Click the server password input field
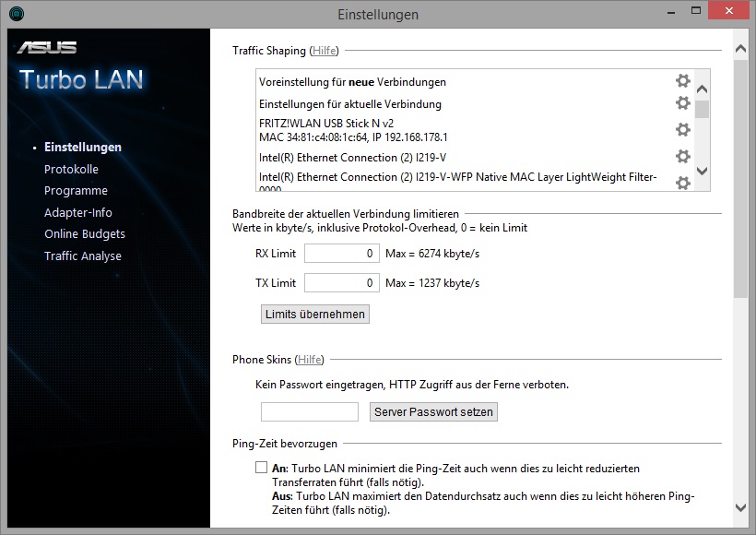756x535 pixels. (310, 412)
